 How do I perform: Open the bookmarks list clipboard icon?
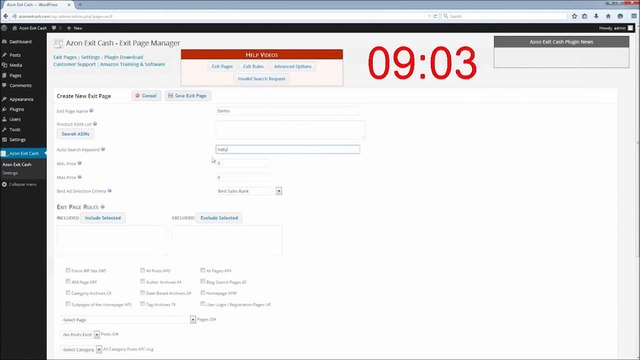coord(584,16)
